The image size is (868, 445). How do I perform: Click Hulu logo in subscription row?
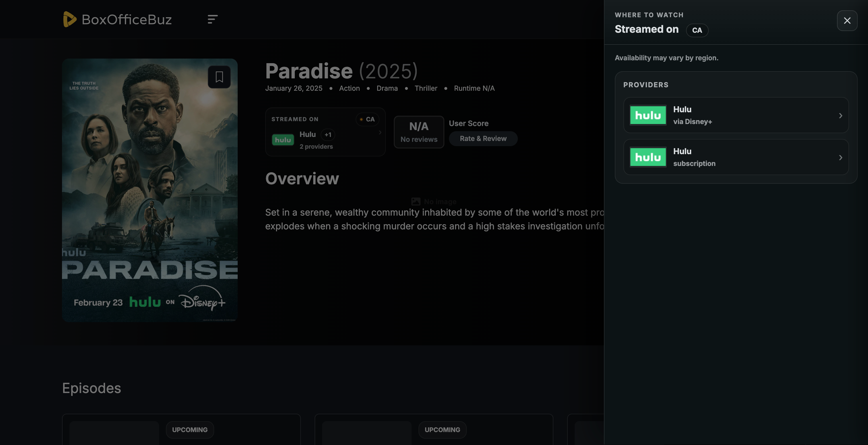(648, 157)
